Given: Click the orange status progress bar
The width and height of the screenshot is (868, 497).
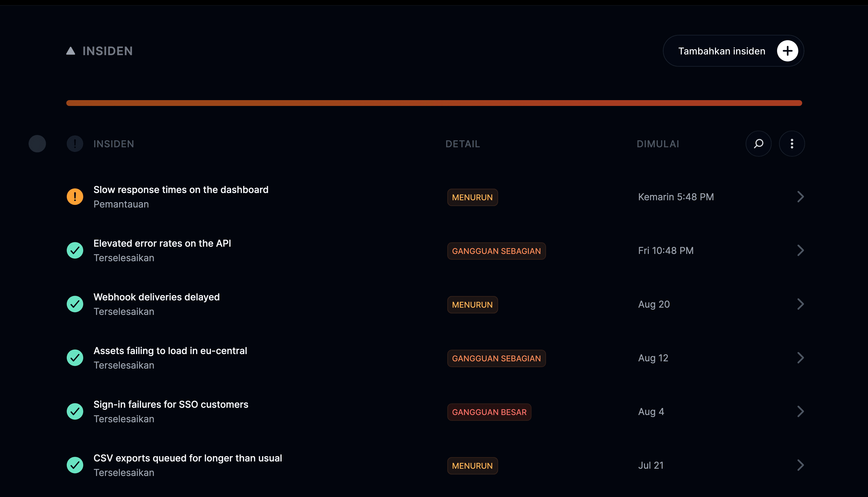Looking at the screenshot, I should tap(434, 103).
